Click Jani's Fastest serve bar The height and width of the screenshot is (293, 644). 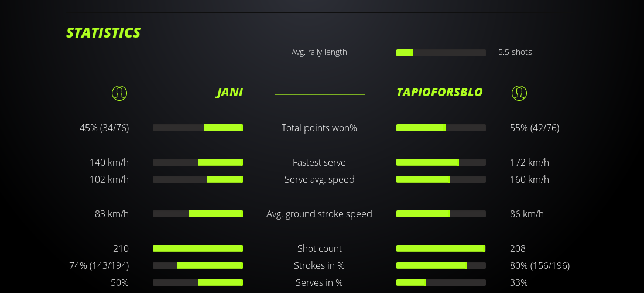198,162
